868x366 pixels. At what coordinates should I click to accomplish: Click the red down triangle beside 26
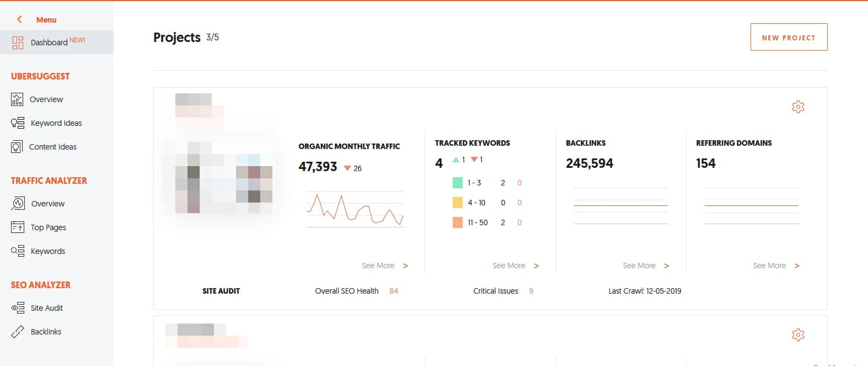tap(347, 168)
